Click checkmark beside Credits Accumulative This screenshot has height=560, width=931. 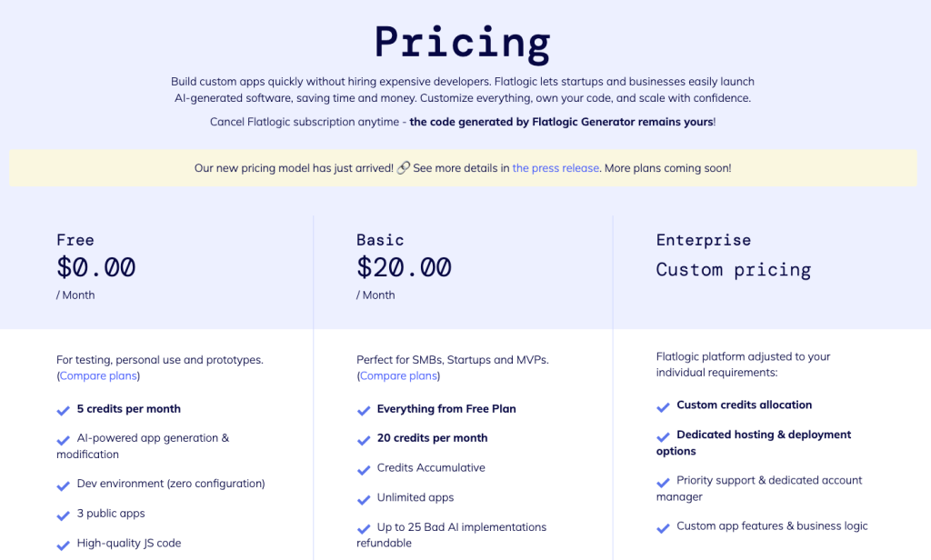tap(364, 469)
